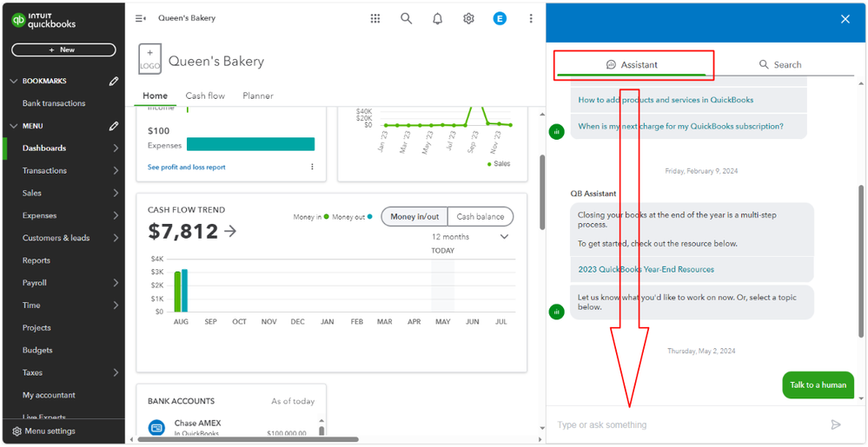Open the Search tab in assistant panel
The image size is (868, 447).
(779, 64)
